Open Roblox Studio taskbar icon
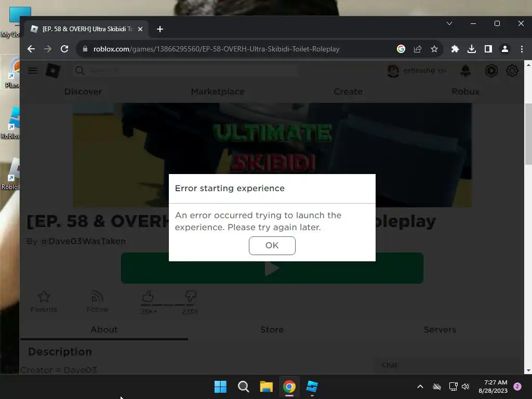This screenshot has width=532, height=399. [x=312, y=387]
